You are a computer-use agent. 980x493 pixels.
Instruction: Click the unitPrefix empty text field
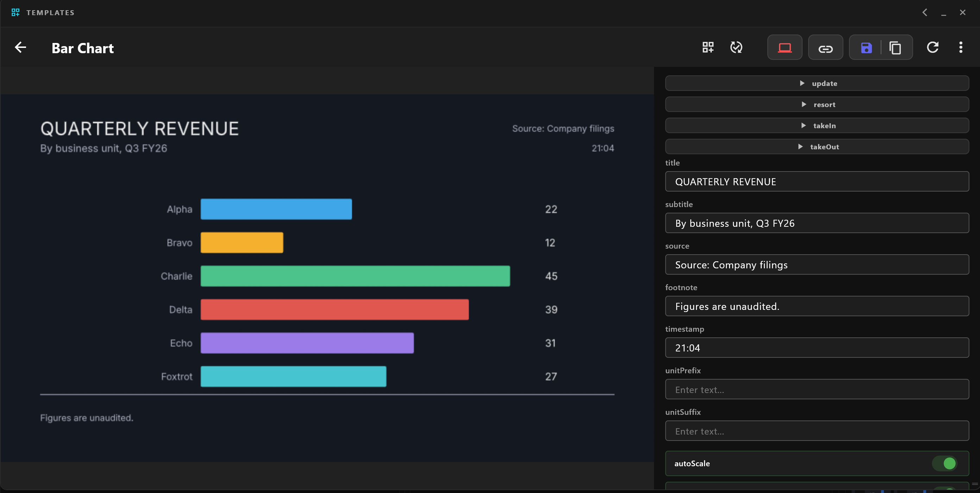[817, 389]
